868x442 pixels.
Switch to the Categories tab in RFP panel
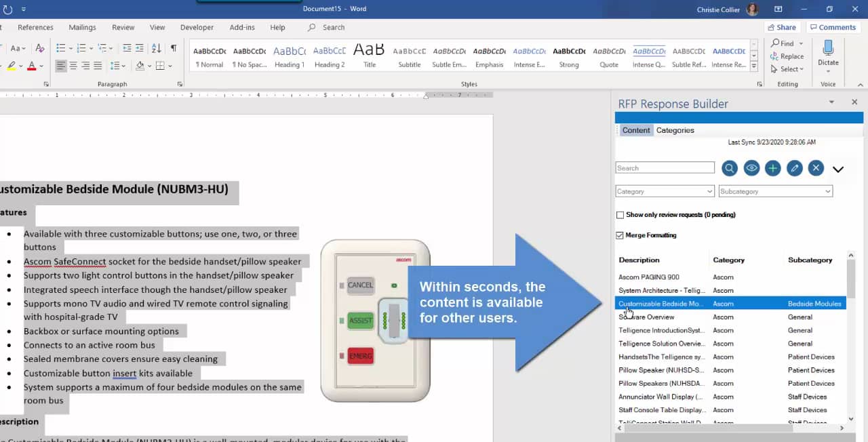pos(675,130)
